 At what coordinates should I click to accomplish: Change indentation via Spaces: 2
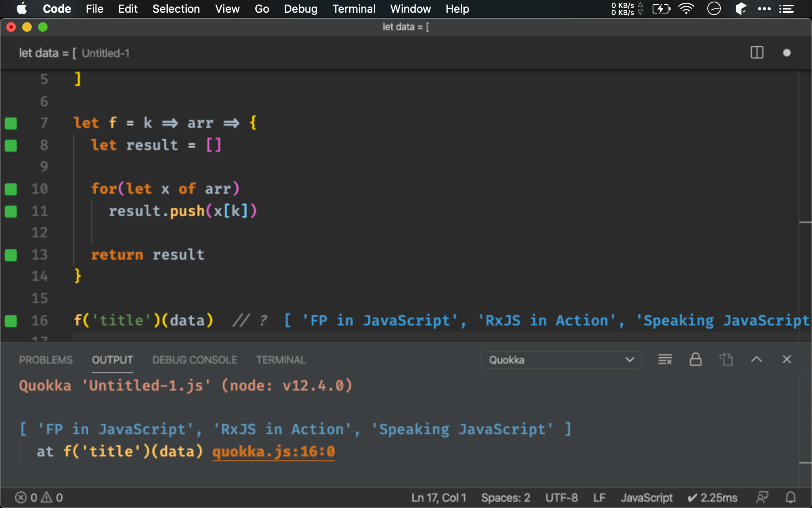pyautogui.click(x=506, y=497)
